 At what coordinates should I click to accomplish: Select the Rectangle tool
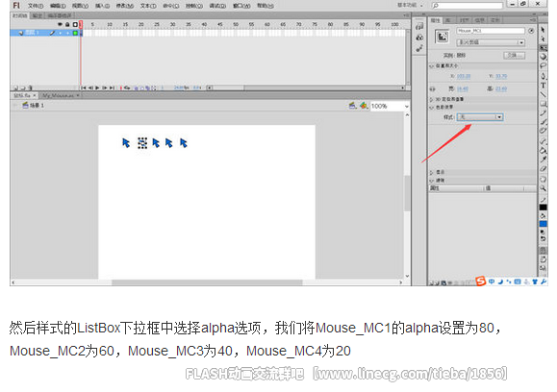point(544,104)
